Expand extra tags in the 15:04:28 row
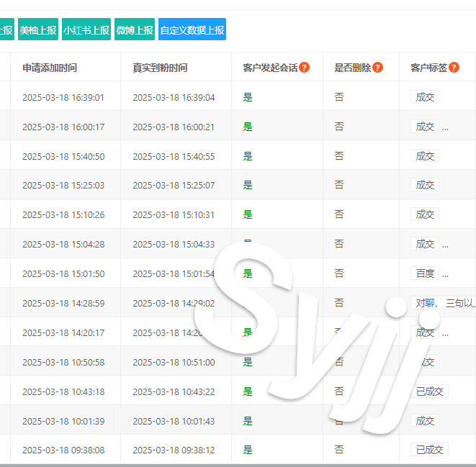 445,246
